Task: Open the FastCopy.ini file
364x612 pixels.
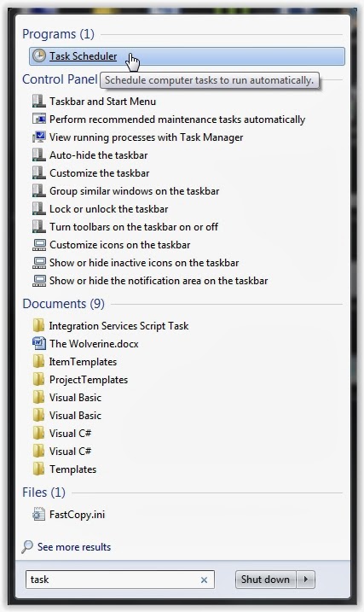Action: 77,515
